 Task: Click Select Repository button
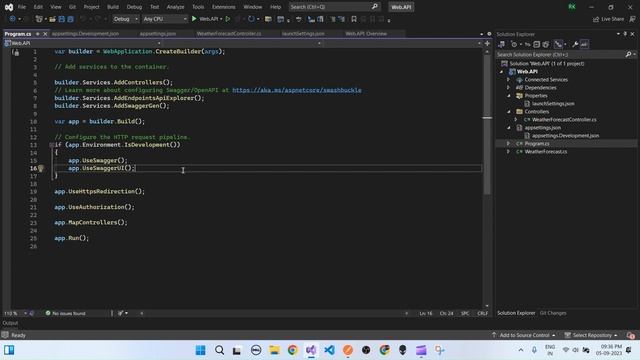tap(591, 335)
